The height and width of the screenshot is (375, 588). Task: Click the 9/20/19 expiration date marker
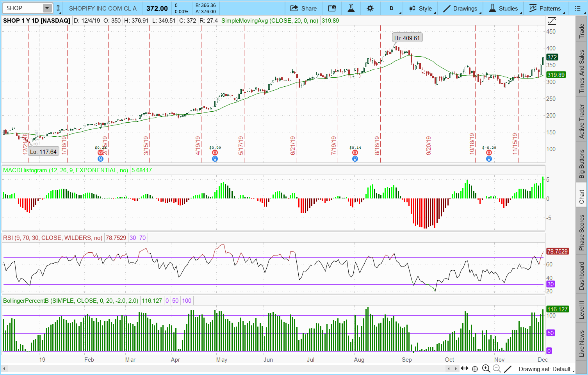[429, 145]
